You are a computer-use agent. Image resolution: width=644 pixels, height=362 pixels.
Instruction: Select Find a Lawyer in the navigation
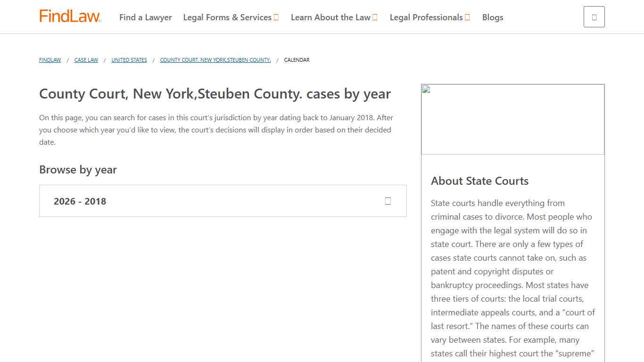145,17
